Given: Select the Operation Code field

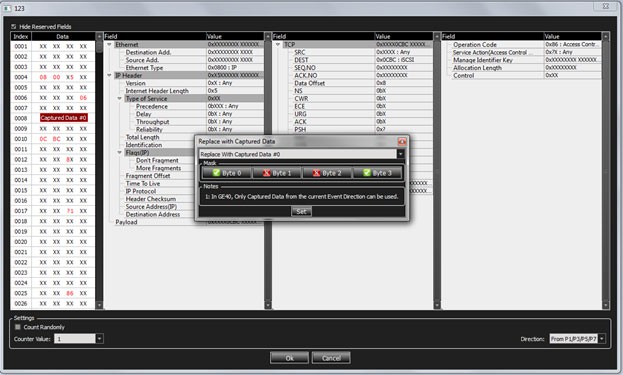Looking at the screenshot, I should [475, 44].
